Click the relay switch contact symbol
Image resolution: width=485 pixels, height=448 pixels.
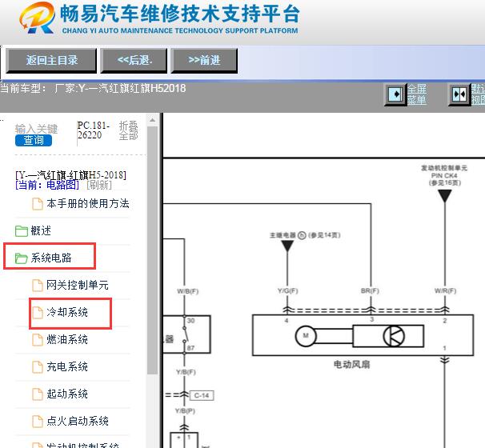(185, 334)
